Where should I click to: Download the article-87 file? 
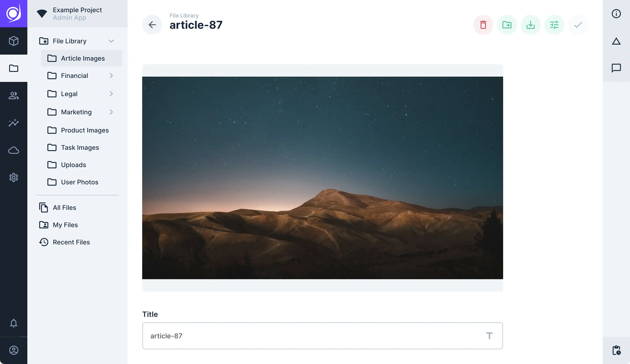(530, 25)
